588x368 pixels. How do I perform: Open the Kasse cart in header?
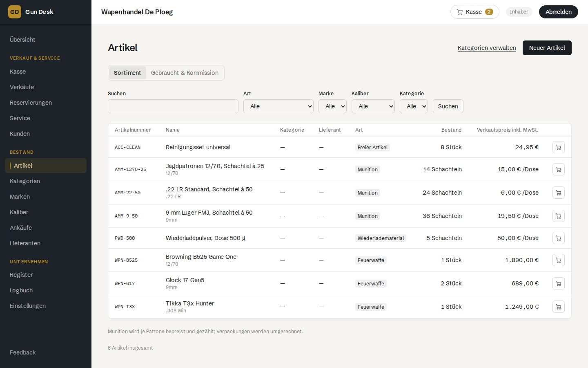[x=474, y=12]
